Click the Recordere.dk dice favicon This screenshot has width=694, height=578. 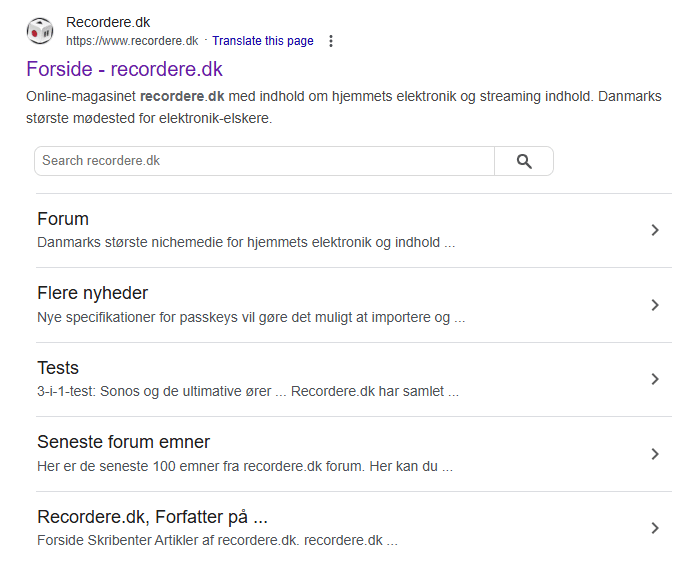[x=40, y=31]
